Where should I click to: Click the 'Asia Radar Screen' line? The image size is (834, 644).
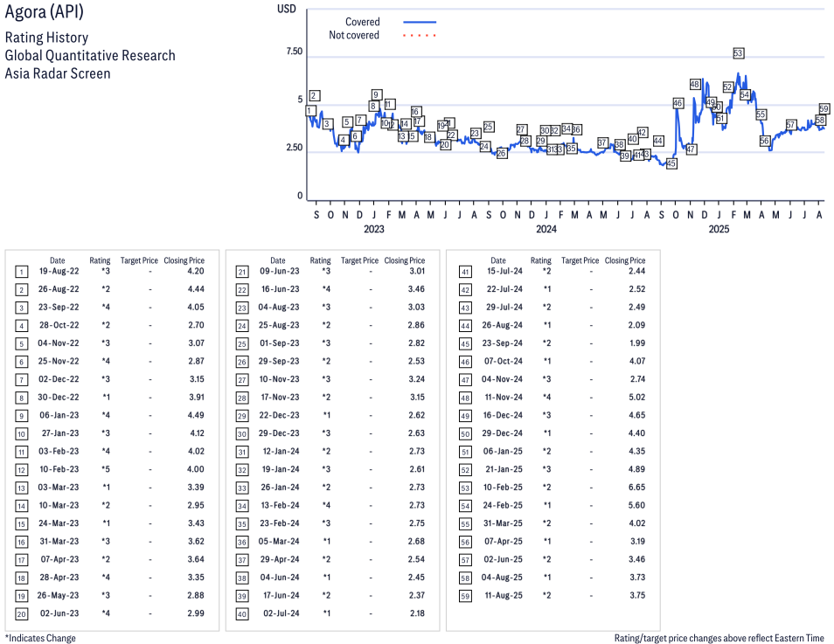(x=58, y=73)
